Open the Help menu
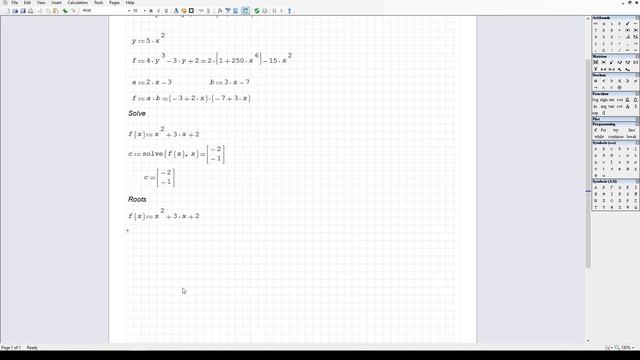The width and height of the screenshot is (640, 360). tap(130, 3)
